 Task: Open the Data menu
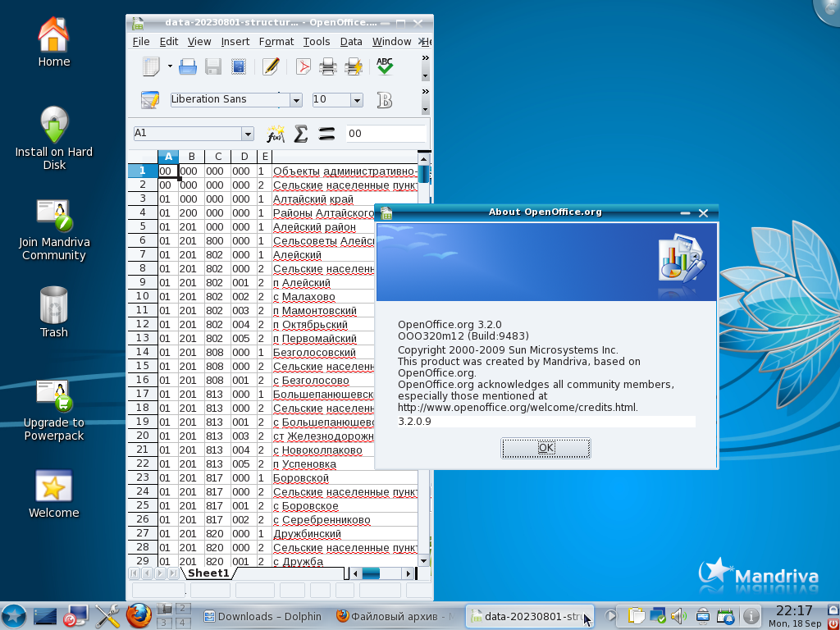[351, 41]
